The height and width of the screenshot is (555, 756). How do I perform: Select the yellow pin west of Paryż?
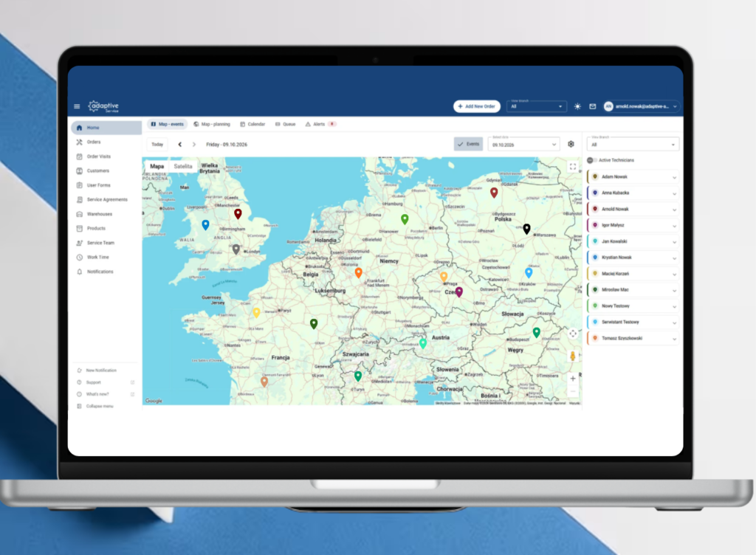coord(256,313)
